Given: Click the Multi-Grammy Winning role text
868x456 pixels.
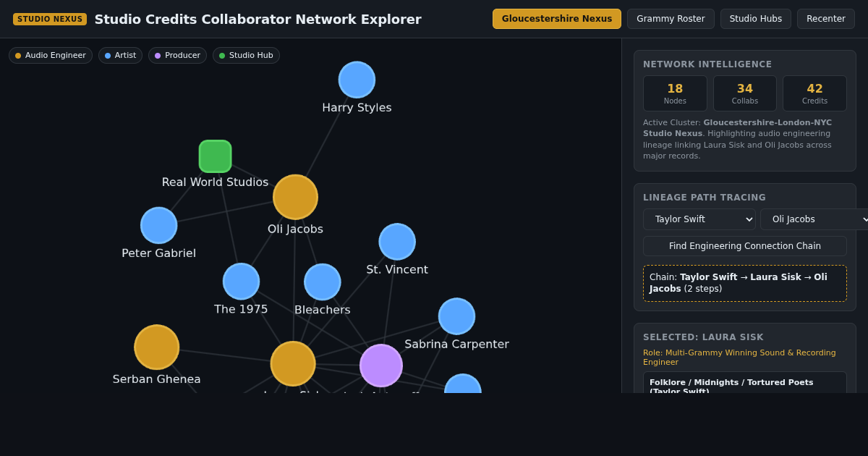Looking at the screenshot, I should point(739,358).
